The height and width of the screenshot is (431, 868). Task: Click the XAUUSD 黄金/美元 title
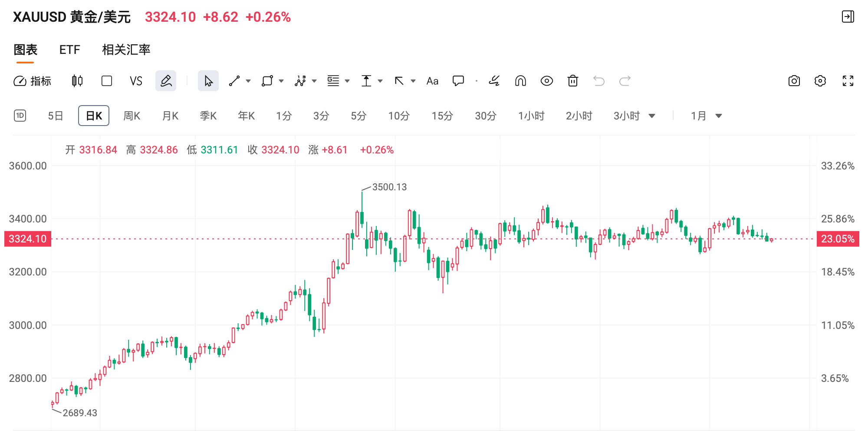pos(72,17)
